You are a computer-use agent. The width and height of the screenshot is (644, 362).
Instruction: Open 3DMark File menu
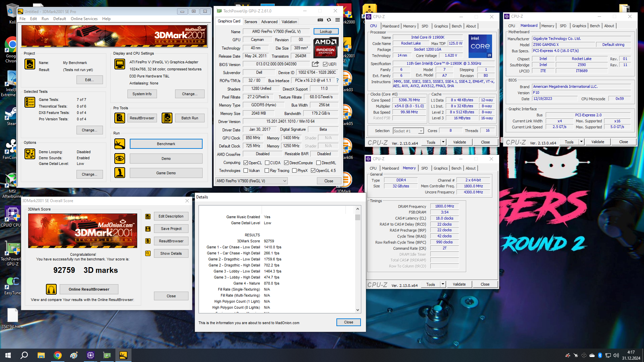coord(22,19)
